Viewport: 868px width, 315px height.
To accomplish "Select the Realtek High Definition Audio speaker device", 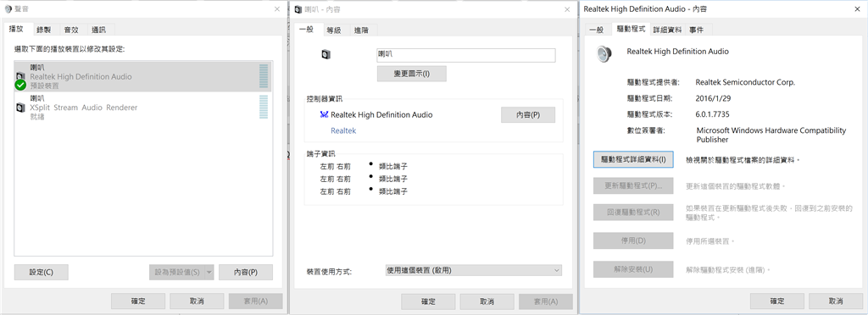I will 143,76.
